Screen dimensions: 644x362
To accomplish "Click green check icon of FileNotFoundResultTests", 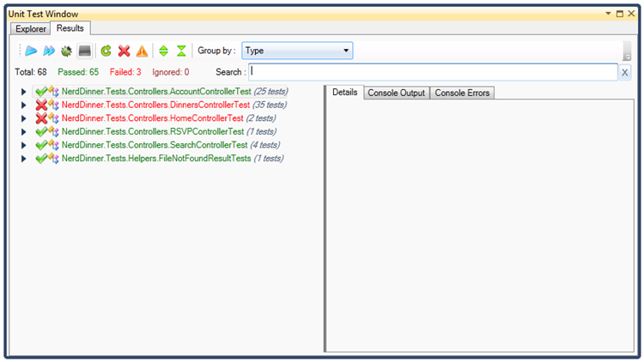I will [41, 159].
